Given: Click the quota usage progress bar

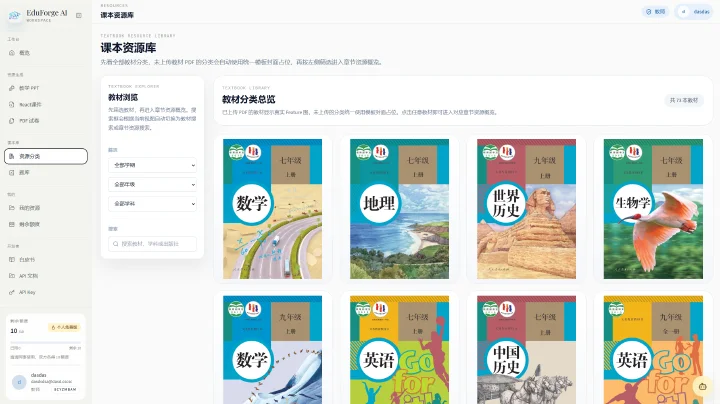Looking at the screenshot, I should 45,342.
